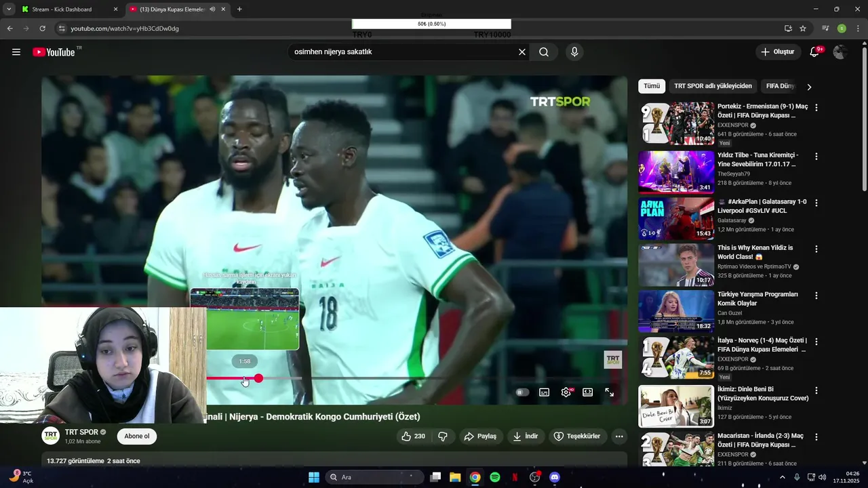
Task: Open File Explorer from the taskbar
Action: coord(455,477)
